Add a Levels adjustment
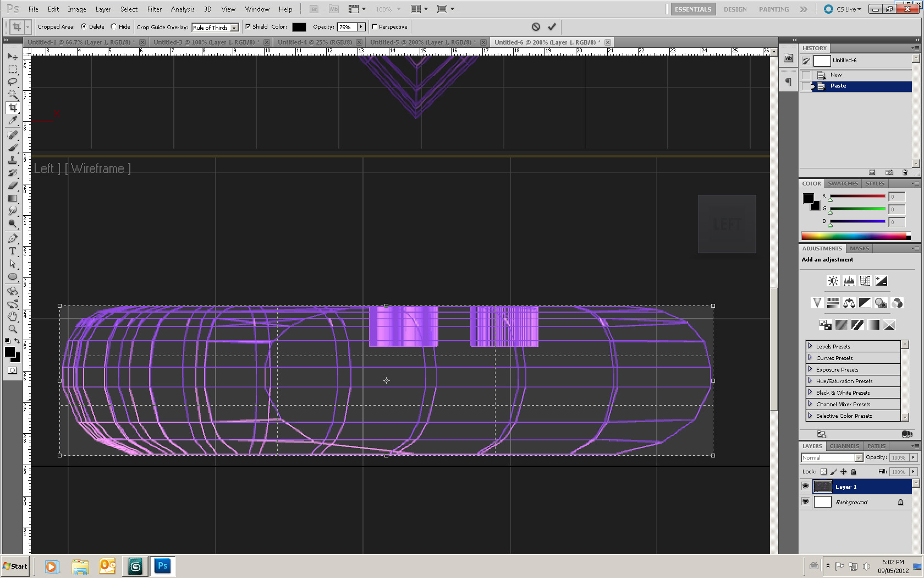Screen dimensions: 924x578 tap(849, 281)
